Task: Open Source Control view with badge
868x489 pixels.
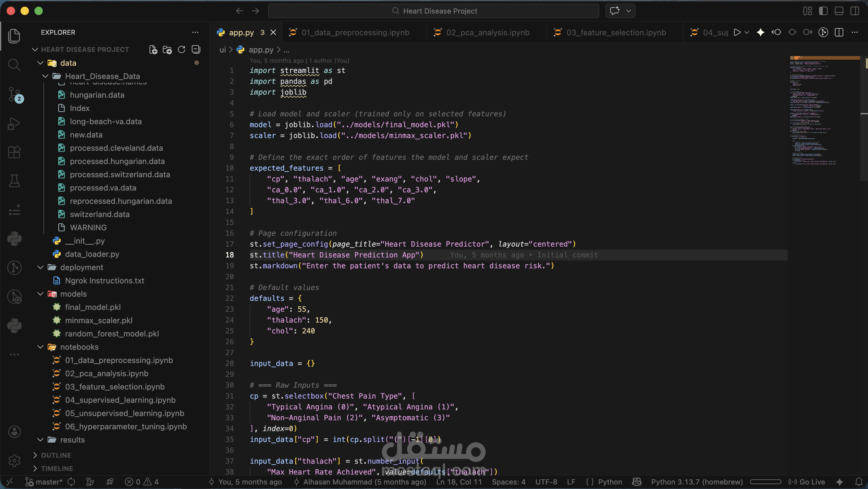Action: pyautogui.click(x=14, y=94)
